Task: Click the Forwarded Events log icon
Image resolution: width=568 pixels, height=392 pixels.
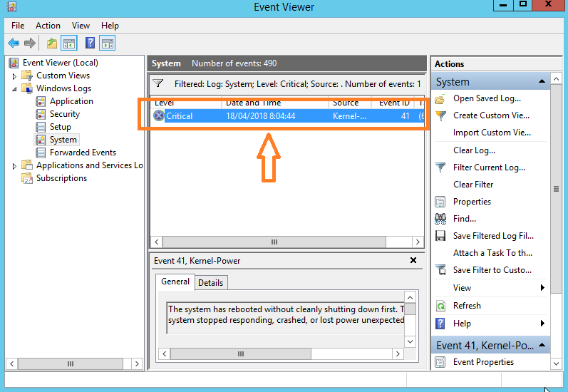Action: click(41, 153)
